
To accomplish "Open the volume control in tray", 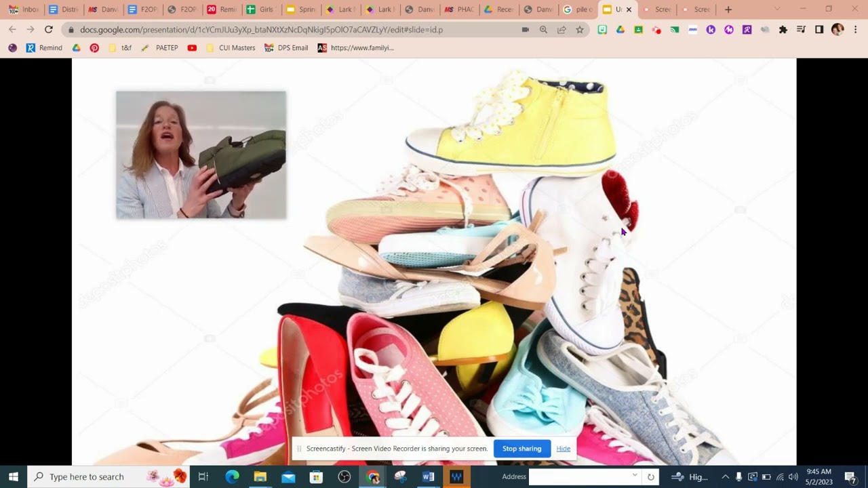I will click(793, 476).
